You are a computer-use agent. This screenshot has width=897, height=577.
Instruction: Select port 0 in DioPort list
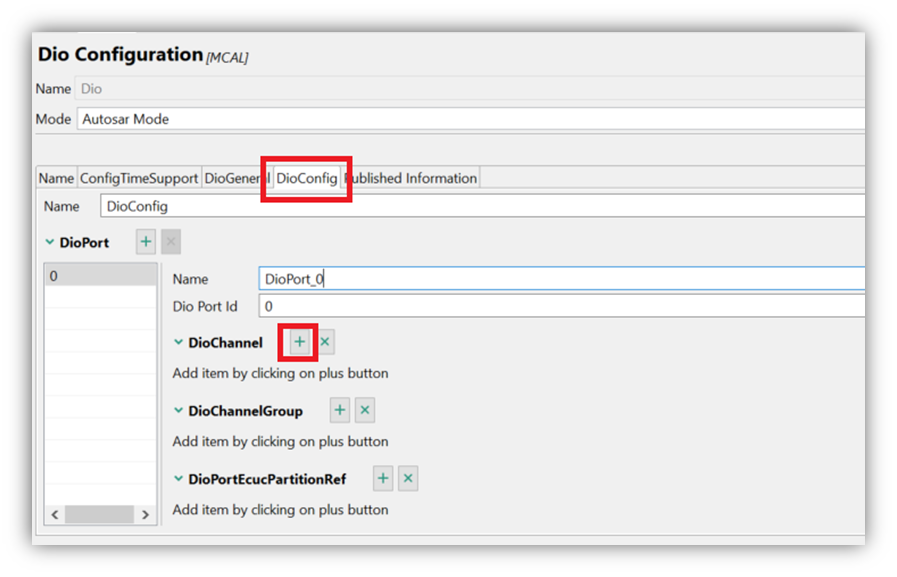click(x=100, y=276)
